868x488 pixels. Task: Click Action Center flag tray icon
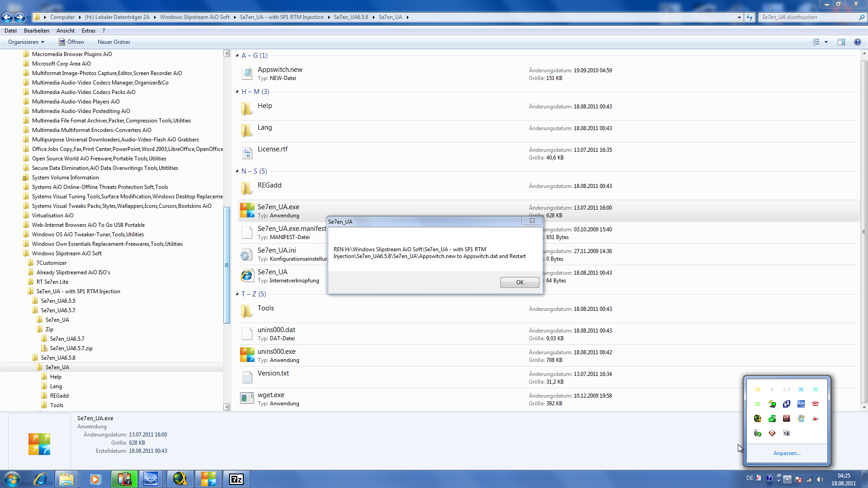coord(798,479)
